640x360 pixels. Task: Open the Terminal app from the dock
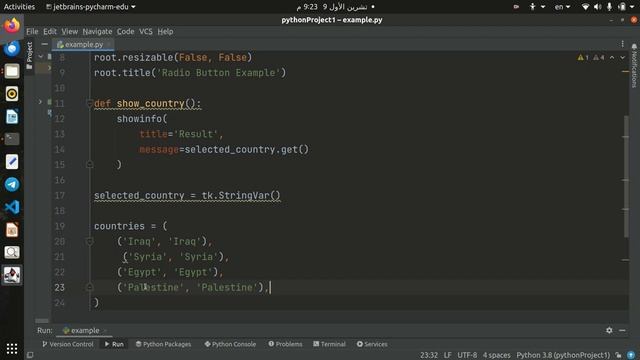tap(12, 139)
